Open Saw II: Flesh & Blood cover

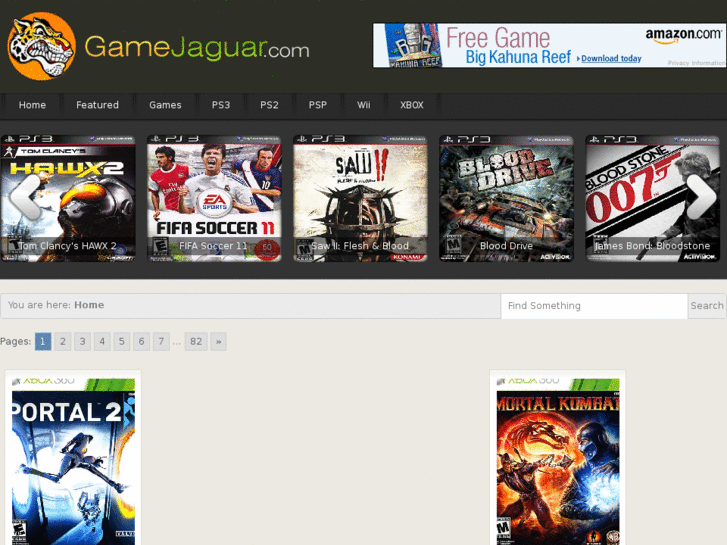click(360, 198)
